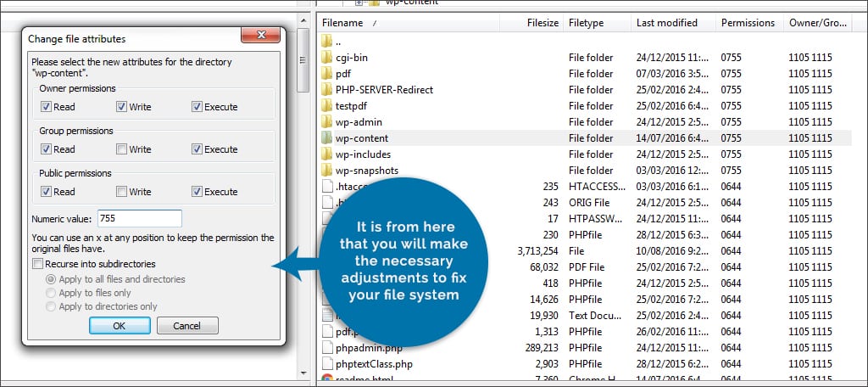Uncheck Owner permissions Write checkbox
This screenshot has width=868, height=387.
121,106
